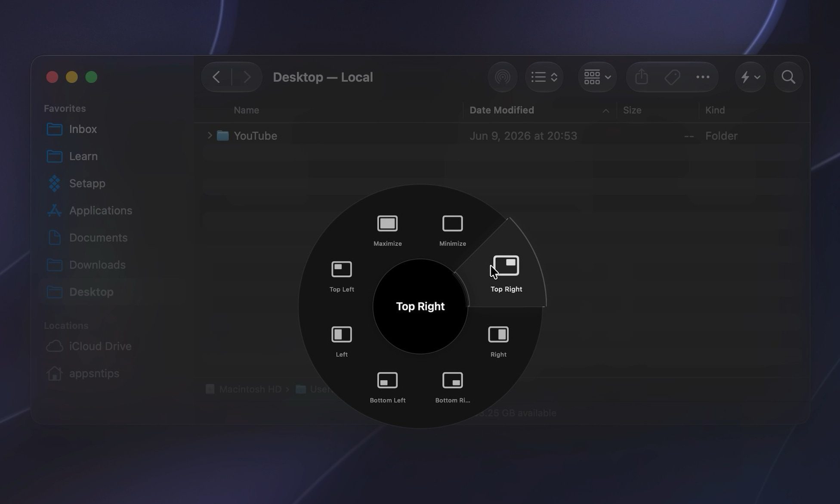The height and width of the screenshot is (504, 840).
Task: Click the center Top Right label
Action: [420, 306]
